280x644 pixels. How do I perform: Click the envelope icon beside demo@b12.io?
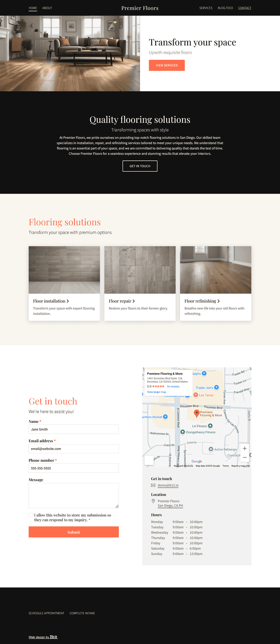[x=153, y=485]
